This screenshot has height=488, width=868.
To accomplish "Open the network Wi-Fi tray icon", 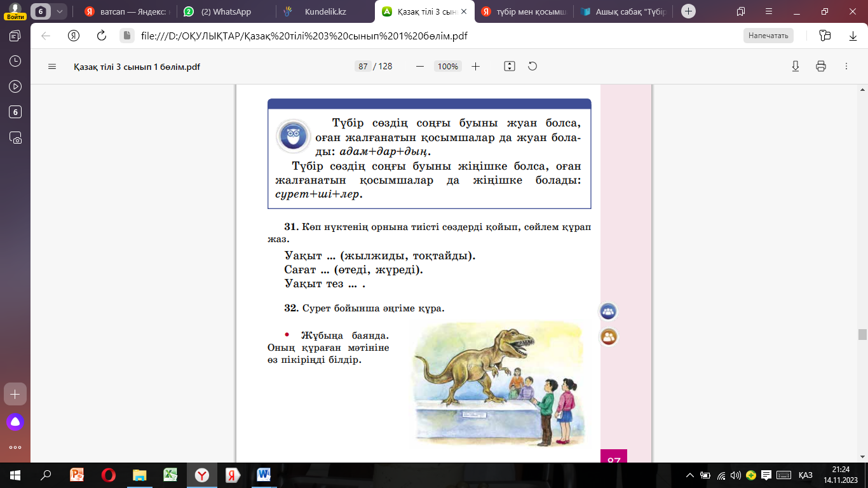I will coord(721,475).
